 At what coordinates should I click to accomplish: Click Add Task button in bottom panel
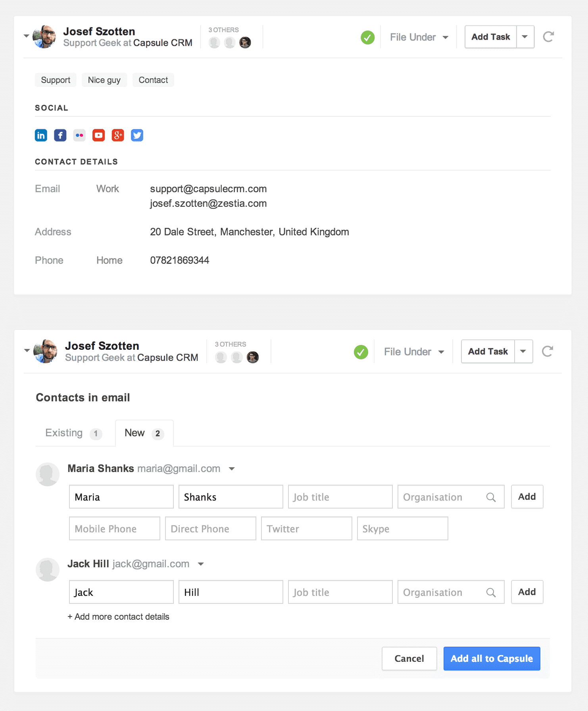coord(488,351)
